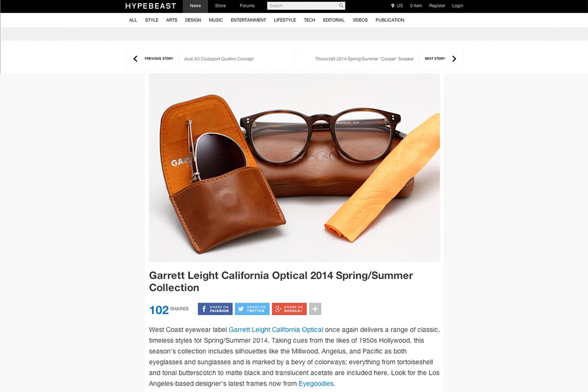Share article on Facebook
The width and height of the screenshot is (588, 392).
click(215, 309)
